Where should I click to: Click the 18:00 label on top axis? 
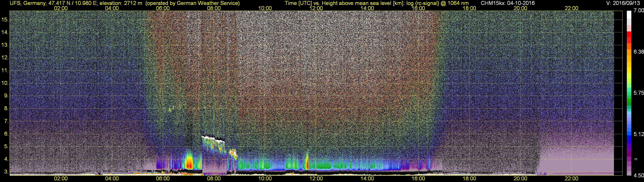pyautogui.click(x=469, y=8)
